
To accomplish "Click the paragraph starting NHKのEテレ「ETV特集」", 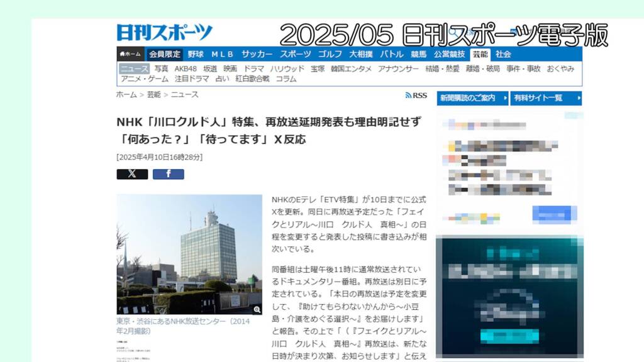I will [x=349, y=224].
